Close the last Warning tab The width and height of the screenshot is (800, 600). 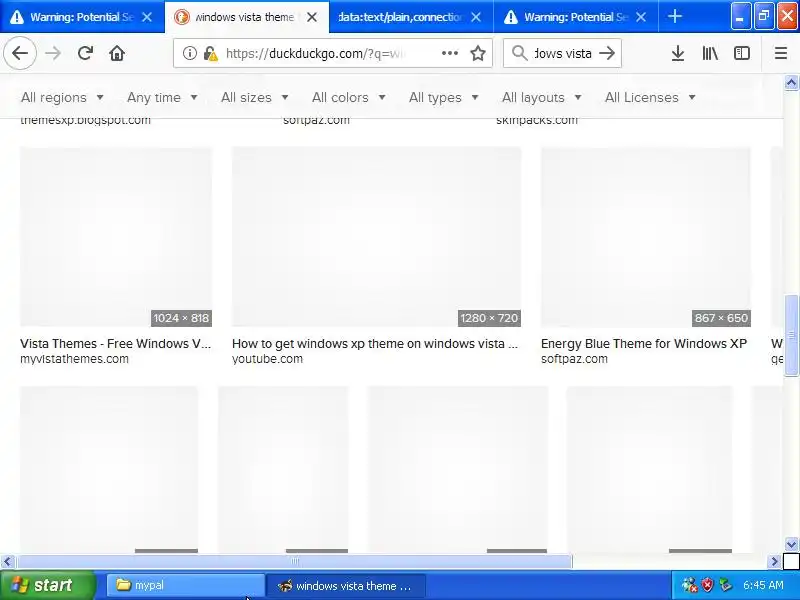click(641, 17)
